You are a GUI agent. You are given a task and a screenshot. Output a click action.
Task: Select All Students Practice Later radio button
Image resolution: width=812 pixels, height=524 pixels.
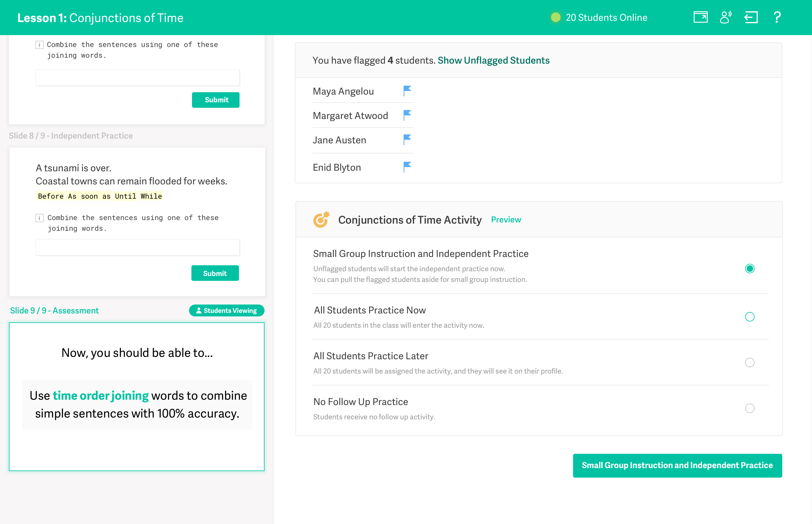[x=750, y=362]
